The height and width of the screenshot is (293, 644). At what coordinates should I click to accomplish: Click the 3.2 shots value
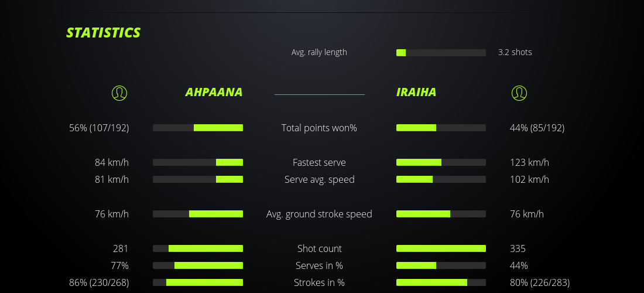(515, 52)
